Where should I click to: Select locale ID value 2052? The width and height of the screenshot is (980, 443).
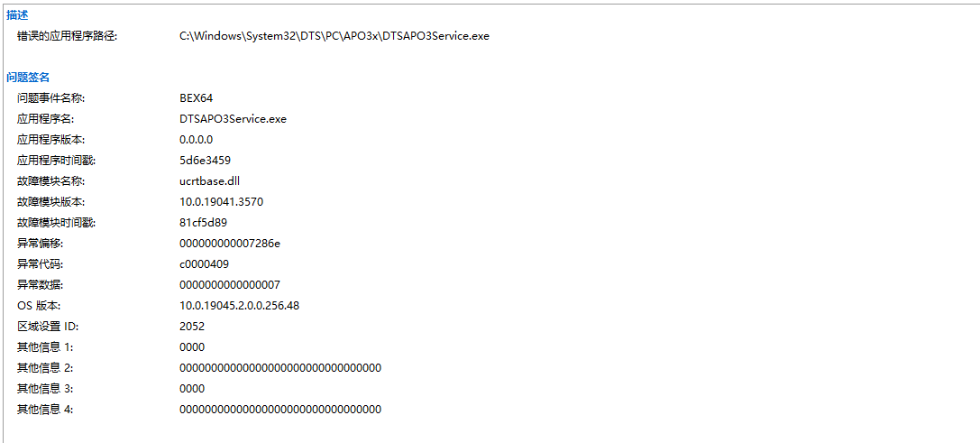tap(192, 326)
